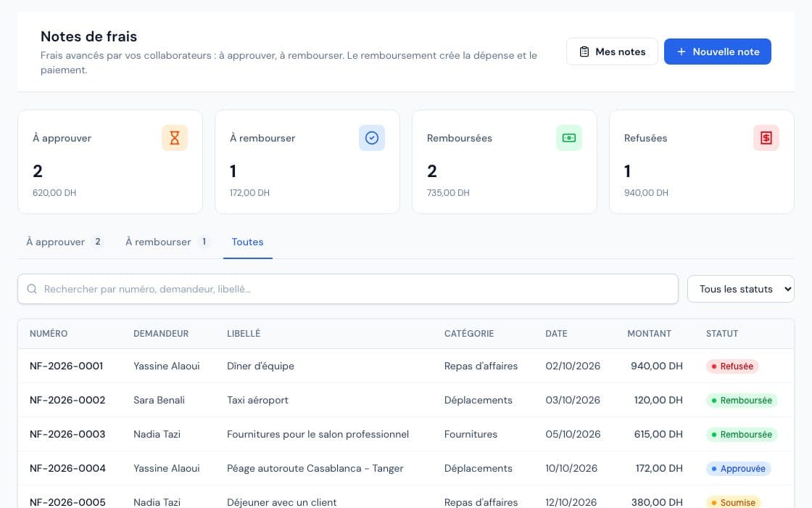Viewport: 812px width, 508px height.
Task: Click the DEMANDEUR column header
Action: 161,334
